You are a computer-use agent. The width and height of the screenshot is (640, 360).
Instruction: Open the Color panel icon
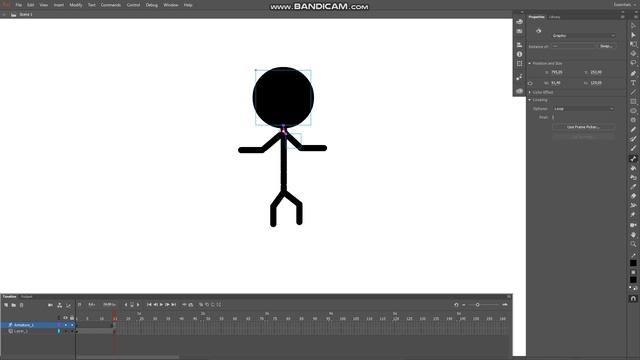(x=519, y=22)
